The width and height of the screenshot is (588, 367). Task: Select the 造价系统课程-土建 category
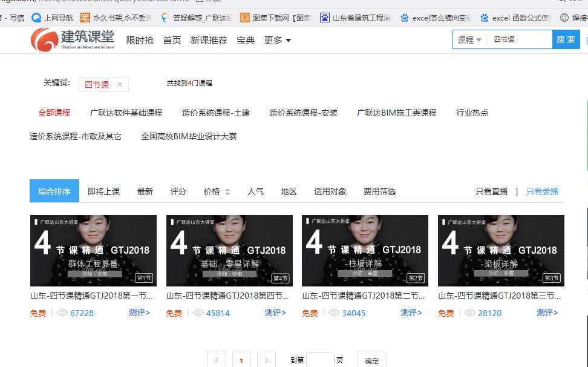click(216, 113)
